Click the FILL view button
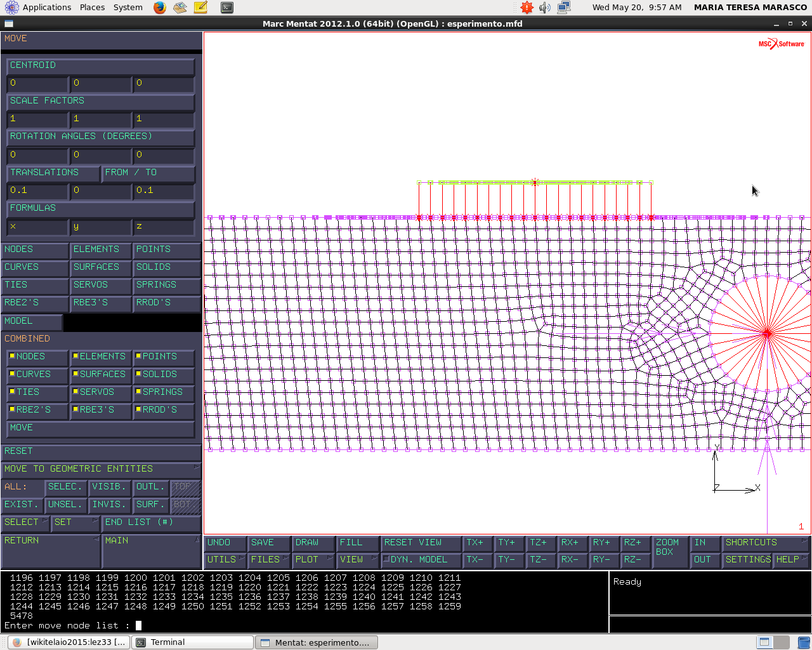The width and height of the screenshot is (812, 650). pyautogui.click(x=358, y=543)
